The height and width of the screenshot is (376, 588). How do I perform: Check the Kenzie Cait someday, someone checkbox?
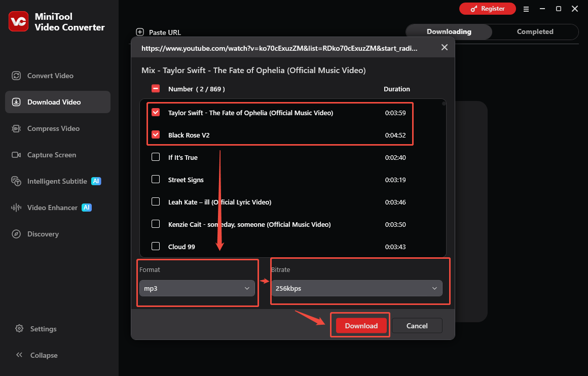pos(156,224)
